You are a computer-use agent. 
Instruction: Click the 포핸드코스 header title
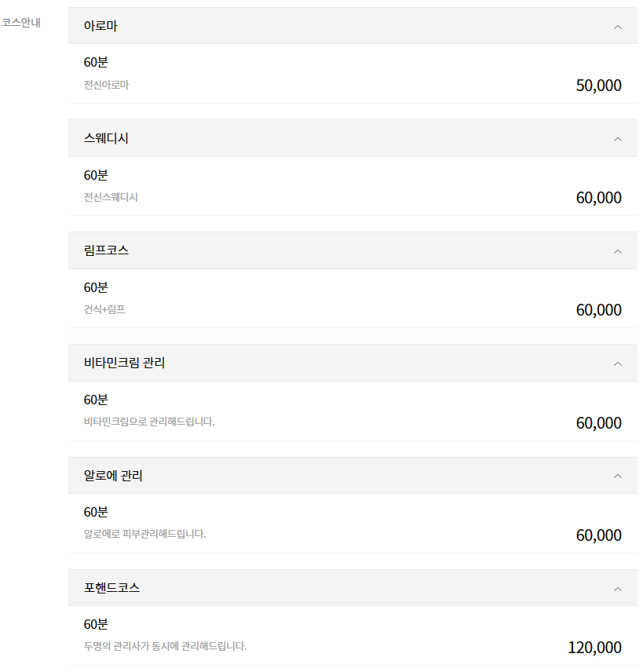(111, 587)
